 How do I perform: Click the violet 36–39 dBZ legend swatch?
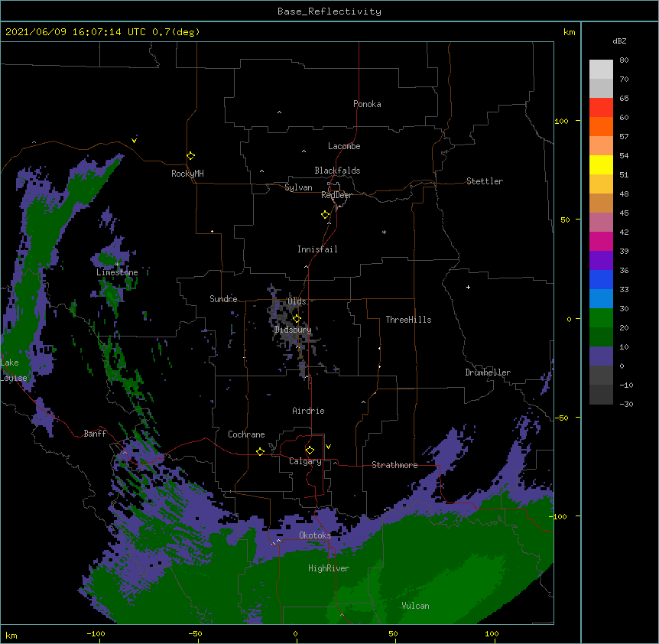coord(601,261)
